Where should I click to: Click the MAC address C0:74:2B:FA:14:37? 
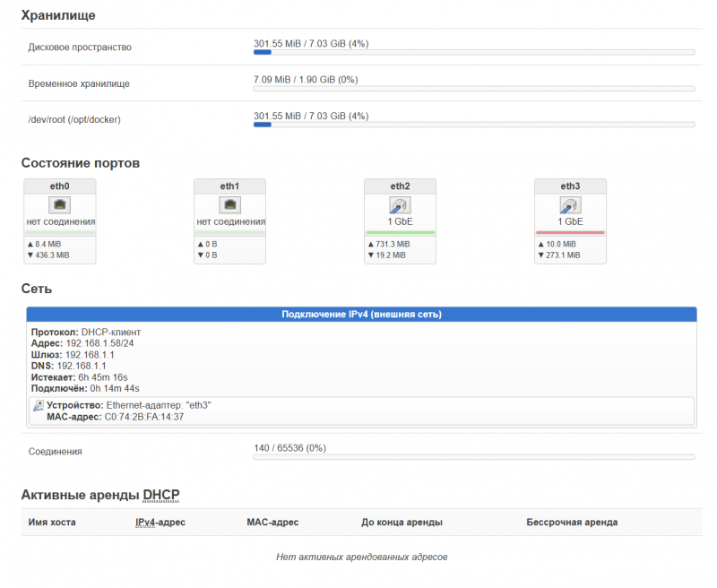click(146, 417)
